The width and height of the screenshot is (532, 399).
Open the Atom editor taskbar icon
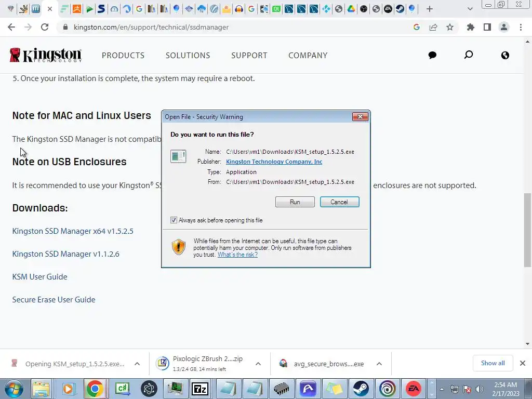[149, 389]
